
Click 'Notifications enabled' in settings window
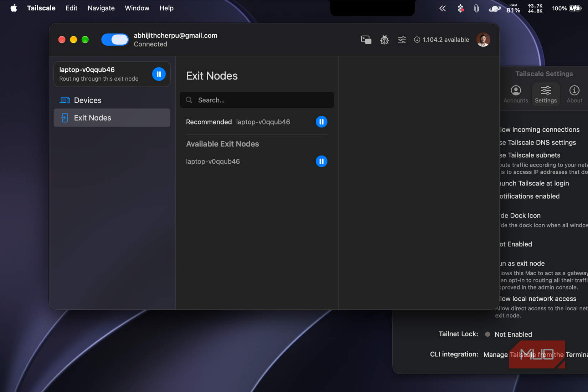530,196
